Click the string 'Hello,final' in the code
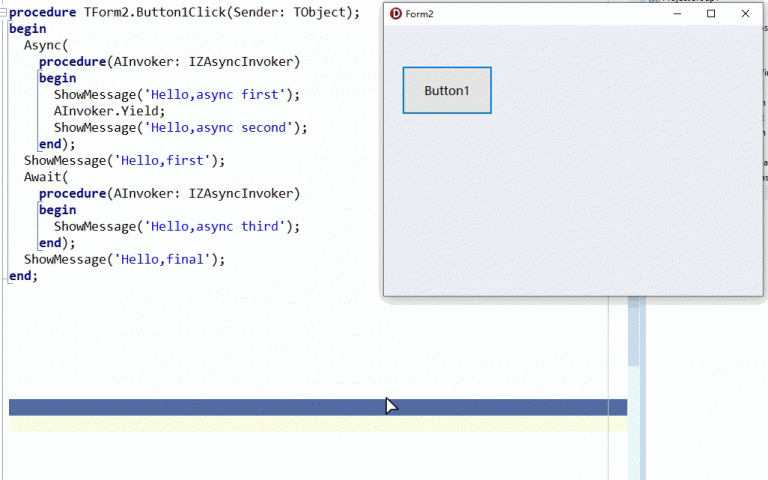 click(x=162, y=259)
